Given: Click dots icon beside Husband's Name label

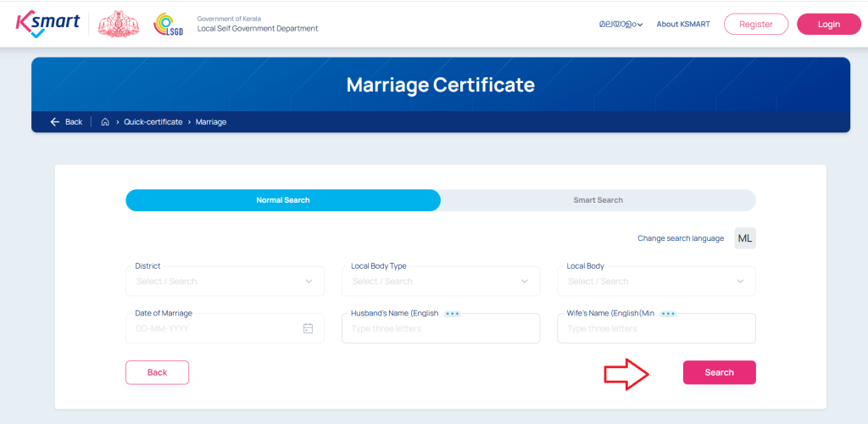Looking at the screenshot, I should click(453, 314).
